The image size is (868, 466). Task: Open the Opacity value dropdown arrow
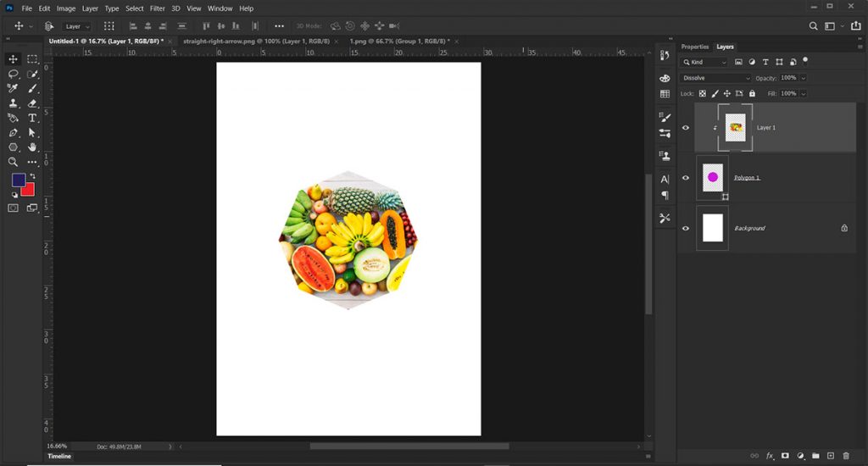coord(804,78)
